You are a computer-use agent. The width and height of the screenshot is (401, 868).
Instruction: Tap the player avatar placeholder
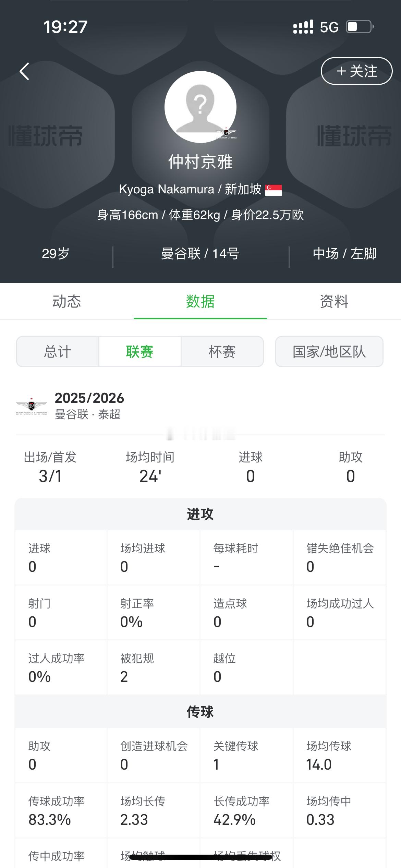200,106
